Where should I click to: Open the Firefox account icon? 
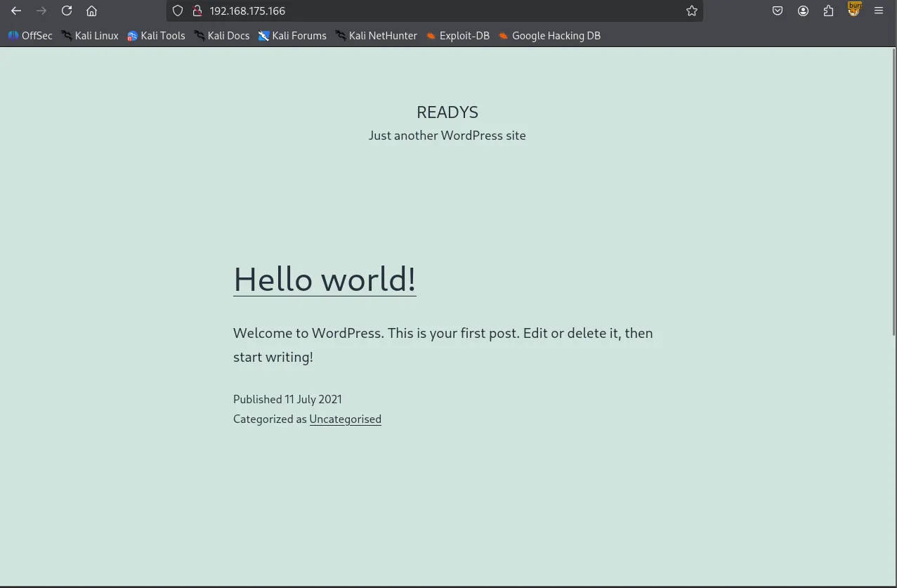803,11
